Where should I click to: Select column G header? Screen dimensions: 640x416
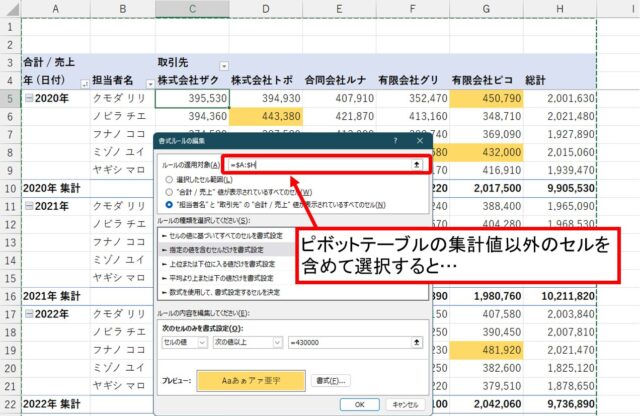click(486, 9)
